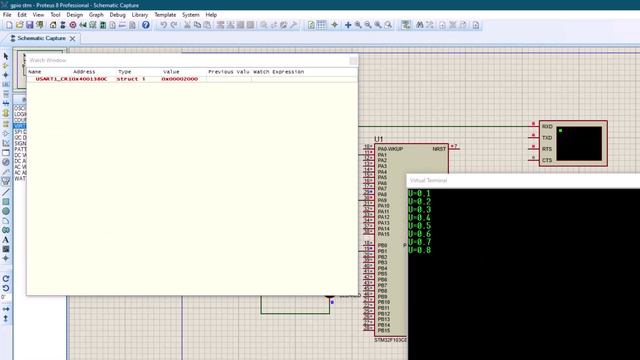This screenshot has width=640, height=360.
Task: Click the Cut scissors icon
Action: click(x=187, y=25)
